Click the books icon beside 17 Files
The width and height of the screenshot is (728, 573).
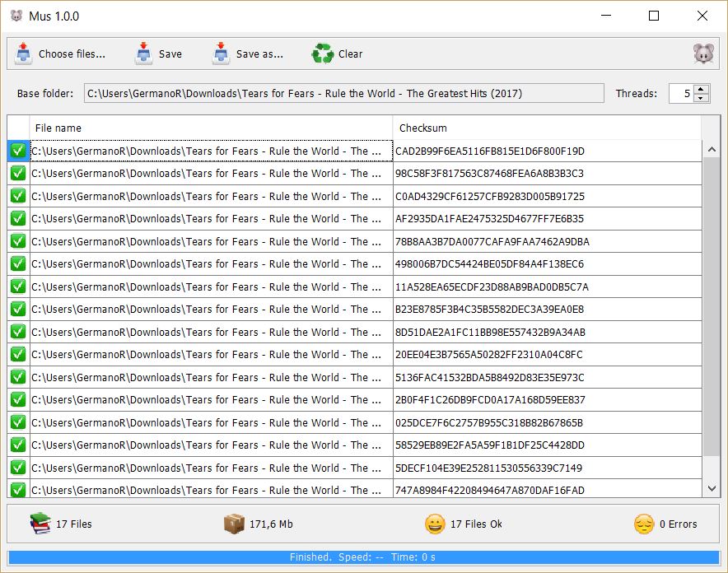click(40, 524)
